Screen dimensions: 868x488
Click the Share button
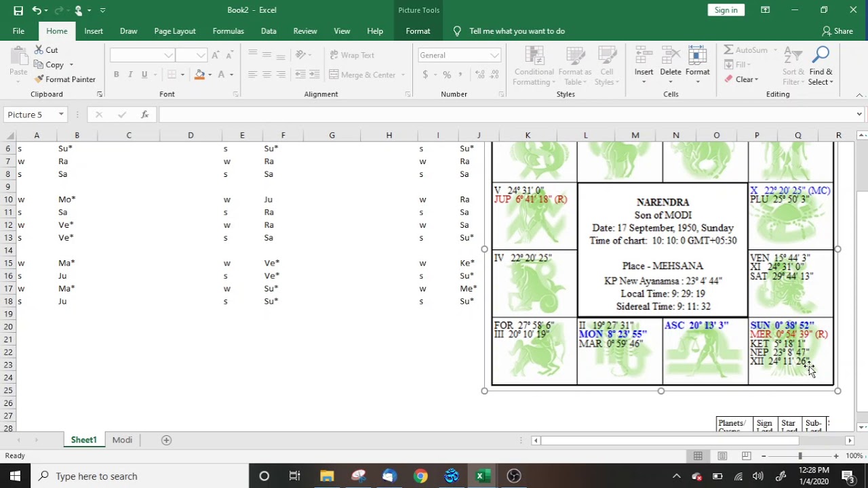837,31
